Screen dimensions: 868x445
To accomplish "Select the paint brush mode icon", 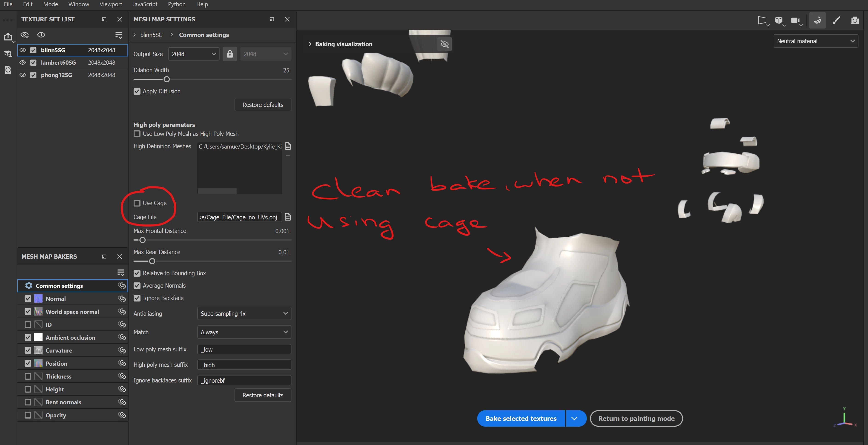I will click(836, 20).
